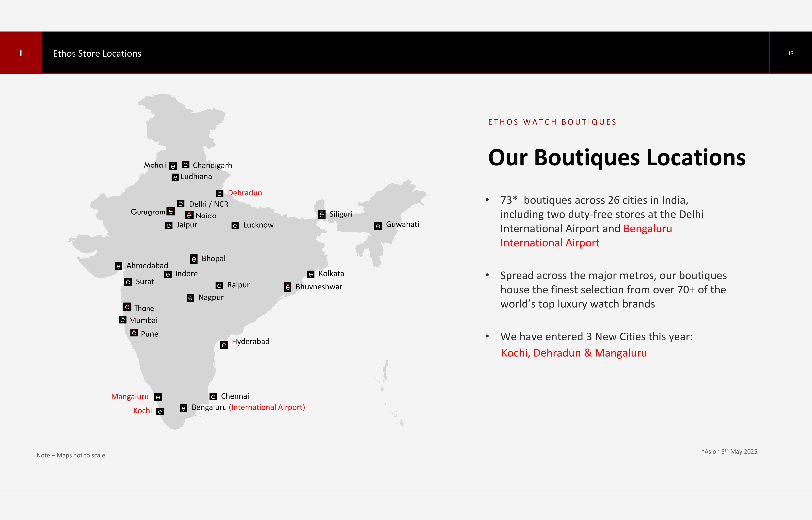
Task: Click the Thane boutique marker icon
Action: 127,307
